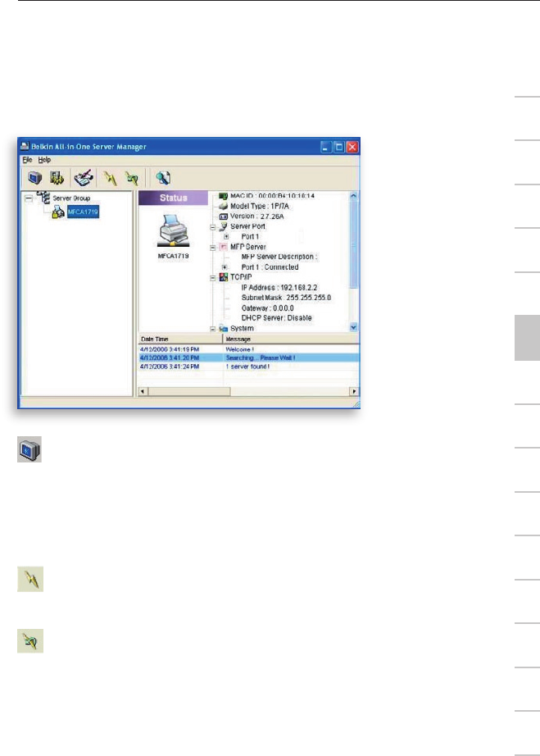Image resolution: width=540 pixels, height=756 pixels.
Task: Expand the Port 1 : Connected node
Action: pos(225,267)
